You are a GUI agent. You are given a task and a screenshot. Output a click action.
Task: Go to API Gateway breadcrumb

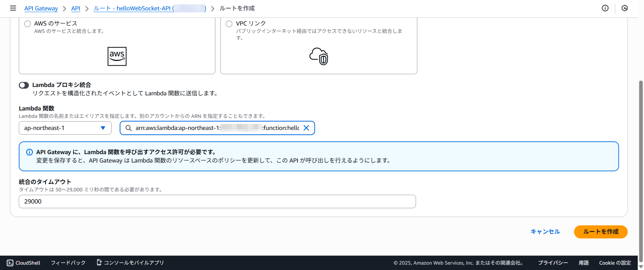tap(41, 8)
